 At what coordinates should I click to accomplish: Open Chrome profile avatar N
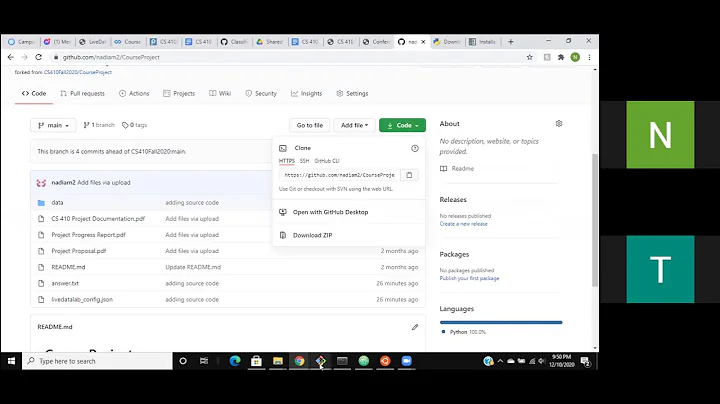click(x=575, y=57)
